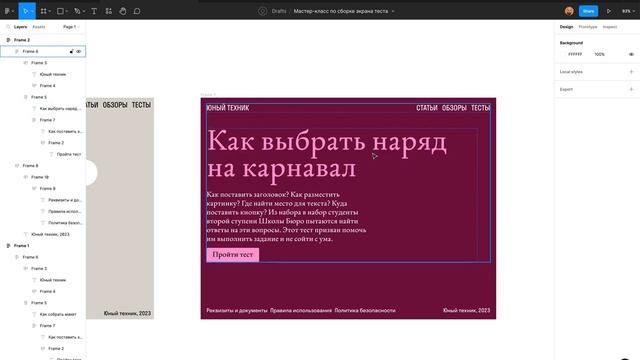Select the Comment tool
This screenshot has width=640, height=360.
pyautogui.click(x=137, y=11)
